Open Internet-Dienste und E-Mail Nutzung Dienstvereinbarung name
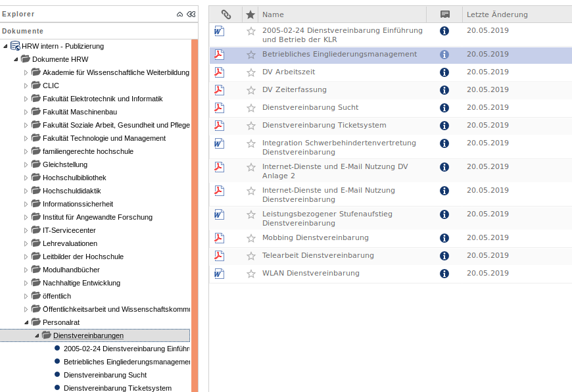 click(x=328, y=195)
